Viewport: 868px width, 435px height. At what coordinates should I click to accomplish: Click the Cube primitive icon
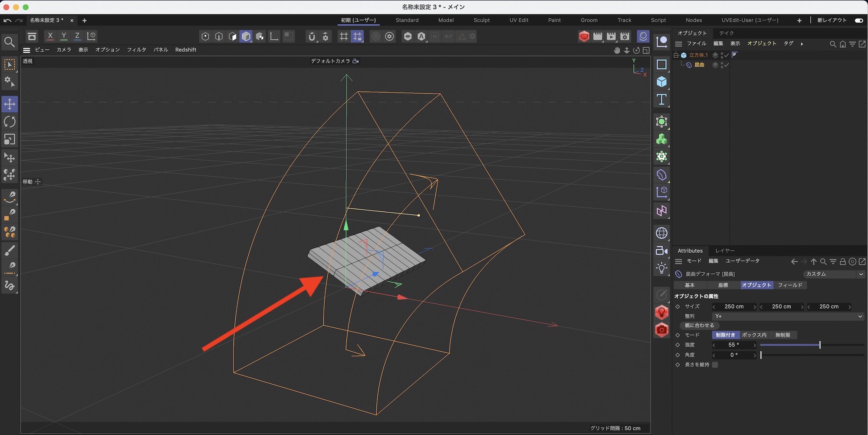tap(661, 82)
